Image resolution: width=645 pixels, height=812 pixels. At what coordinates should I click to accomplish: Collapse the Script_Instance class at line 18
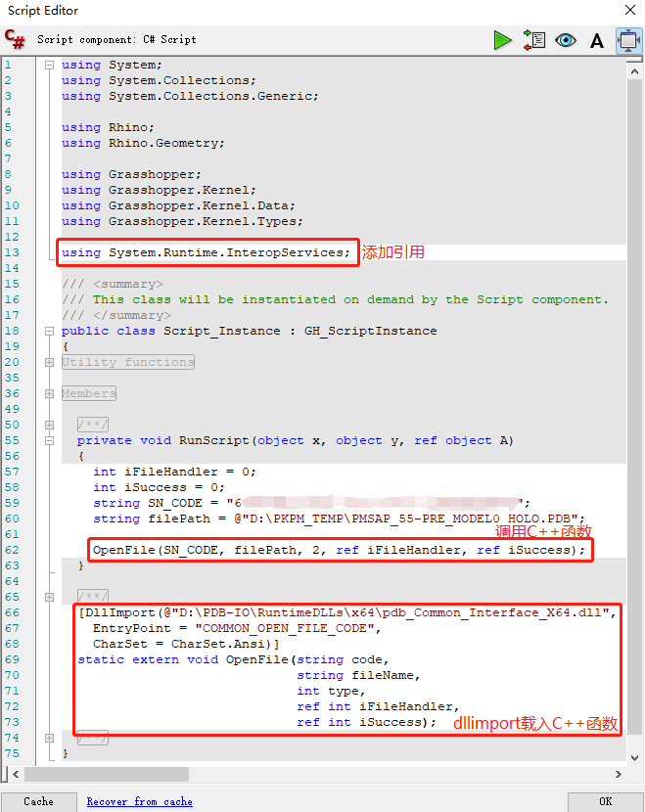coord(49,331)
